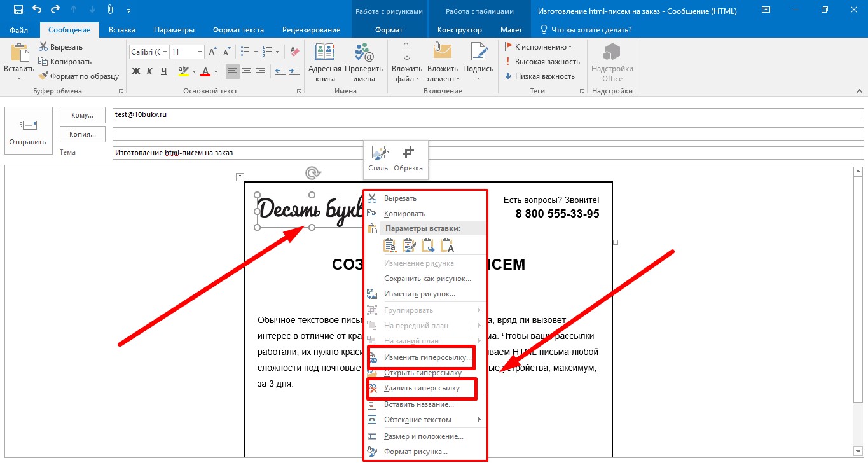This screenshot has height=463, width=868.
Task: Activate Формат по образцу format painter
Action: pos(79,76)
